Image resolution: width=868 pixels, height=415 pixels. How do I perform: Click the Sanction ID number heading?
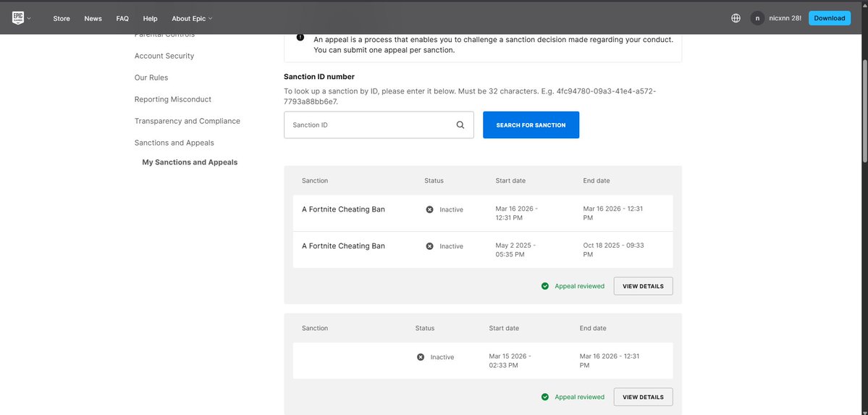319,77
